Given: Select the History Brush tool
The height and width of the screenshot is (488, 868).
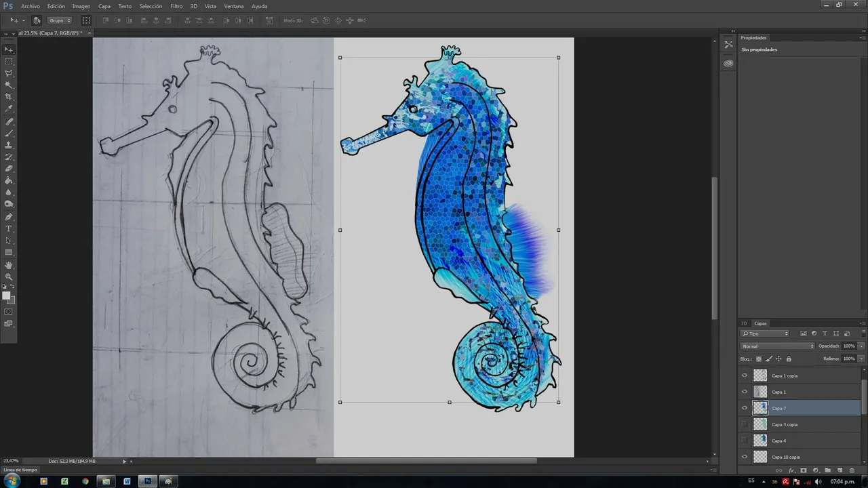Looking at the screenshot, I should (x=9, y=157).
